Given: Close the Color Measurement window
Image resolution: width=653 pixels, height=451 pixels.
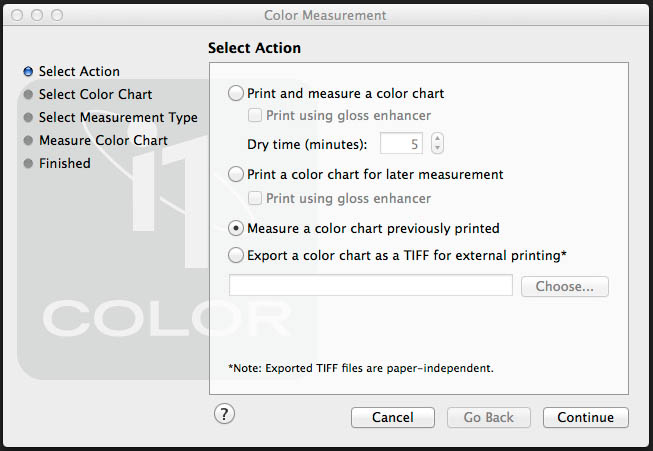Looking at the screenshot, I should click(x=17, y=15).
